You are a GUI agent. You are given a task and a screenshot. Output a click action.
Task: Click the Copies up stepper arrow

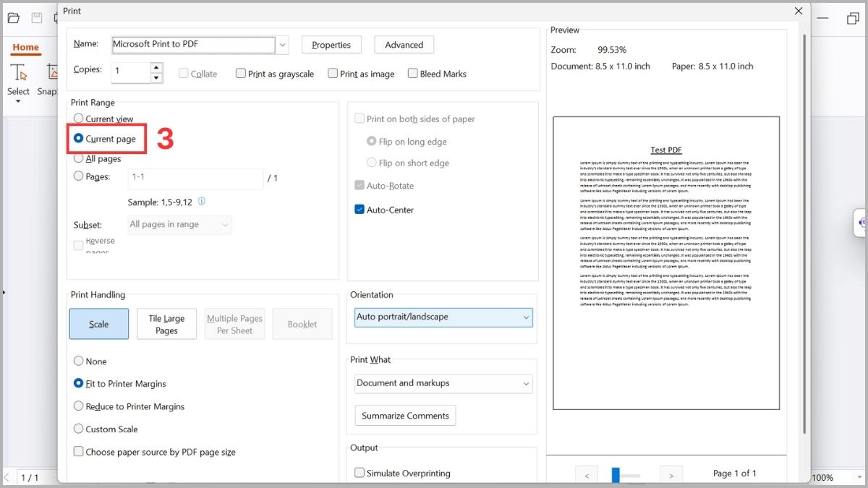click(x=156, y=67)
